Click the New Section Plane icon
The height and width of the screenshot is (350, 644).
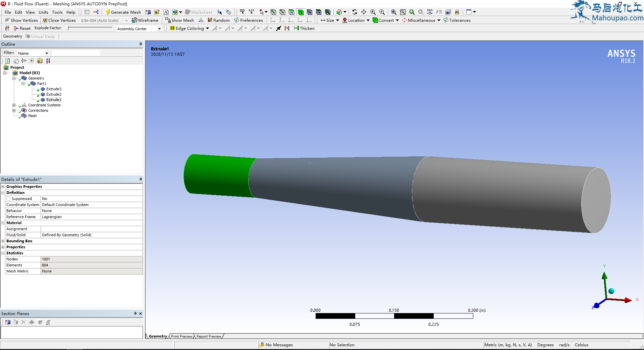pos(8,322)
